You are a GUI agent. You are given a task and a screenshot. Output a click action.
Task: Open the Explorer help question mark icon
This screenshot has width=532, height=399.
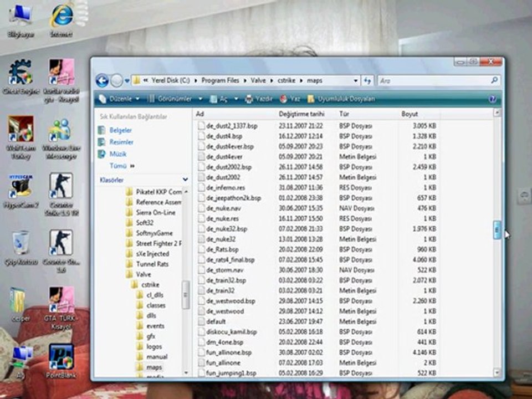pos(493,99)
